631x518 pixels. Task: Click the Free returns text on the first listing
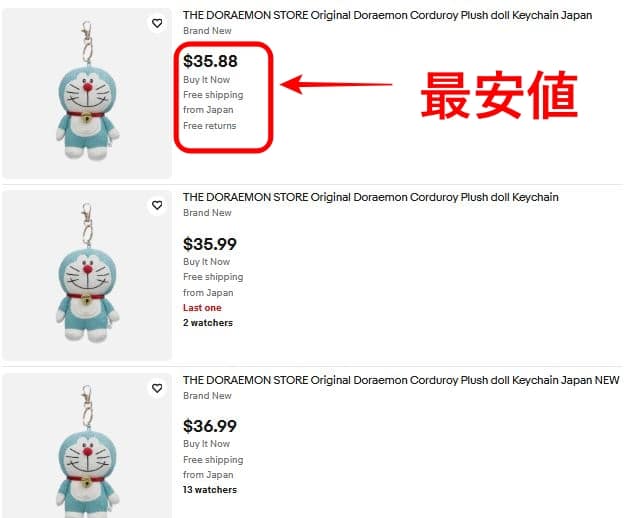click(x=210, y=126)
